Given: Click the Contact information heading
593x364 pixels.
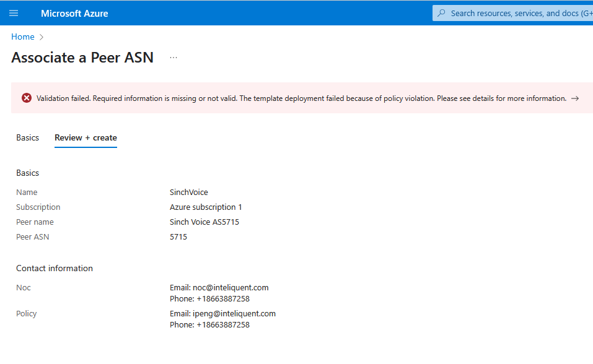Looking at the screenshot, I should coord(55,268).
